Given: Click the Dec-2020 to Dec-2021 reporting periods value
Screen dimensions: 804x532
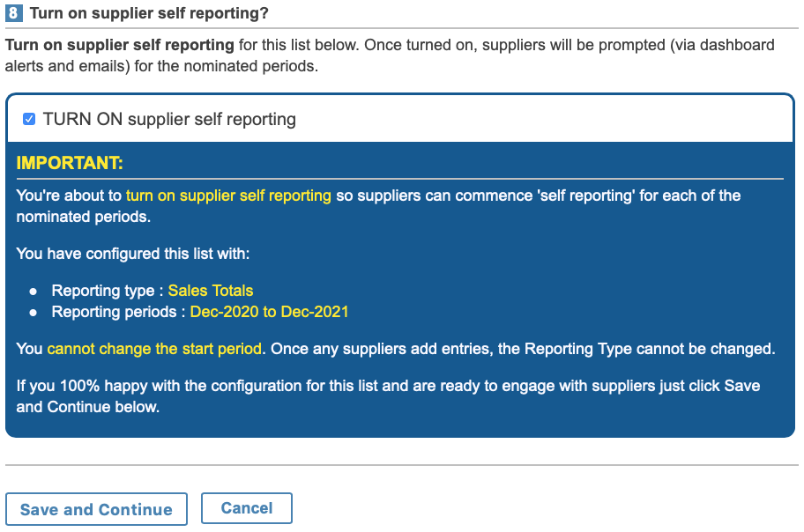Looking at the screenshot, I should tap(269, 312).
